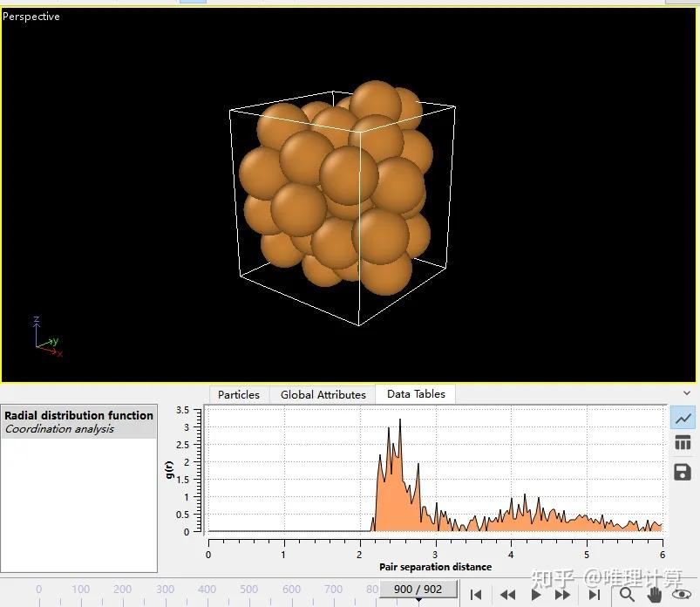Click the 900 / 902 frame slider handle

tap(418, 590)
